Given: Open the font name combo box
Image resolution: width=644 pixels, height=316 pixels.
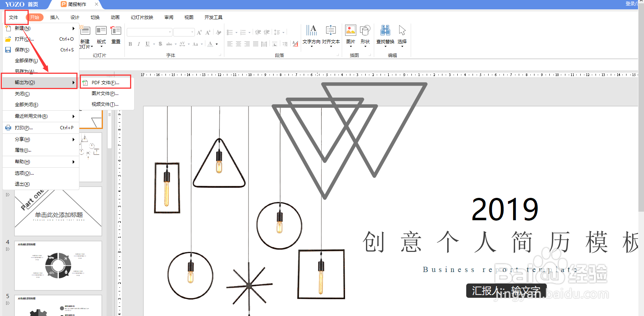Looking at the screenshot, I should coord(149,32).
